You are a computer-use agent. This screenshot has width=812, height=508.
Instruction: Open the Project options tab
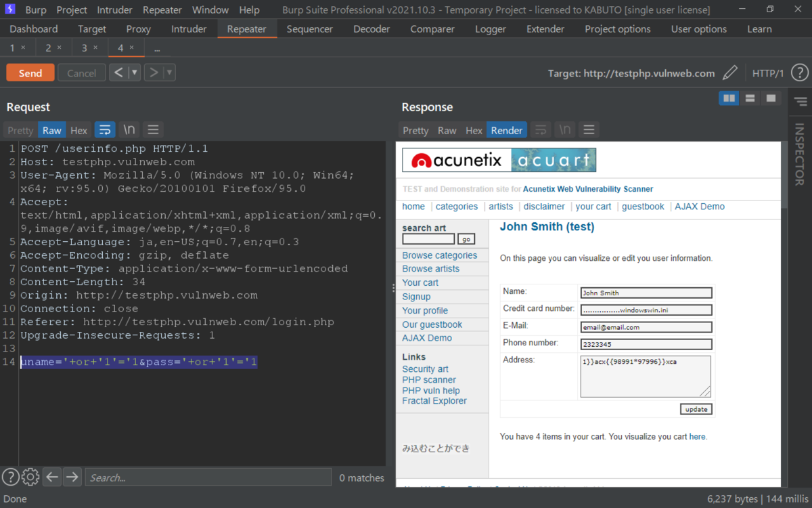pos(618,29)
